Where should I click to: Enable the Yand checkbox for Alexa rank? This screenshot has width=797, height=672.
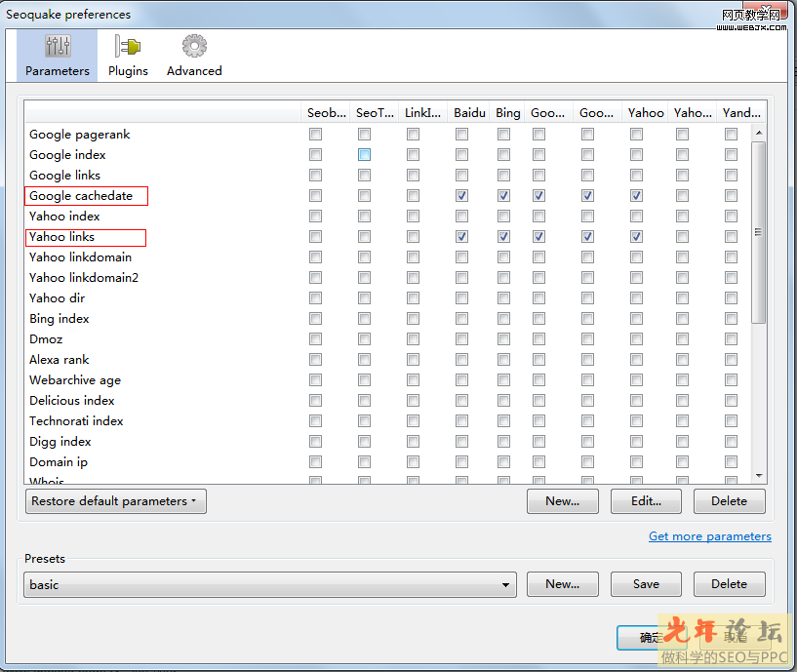(x=731, y=359)
